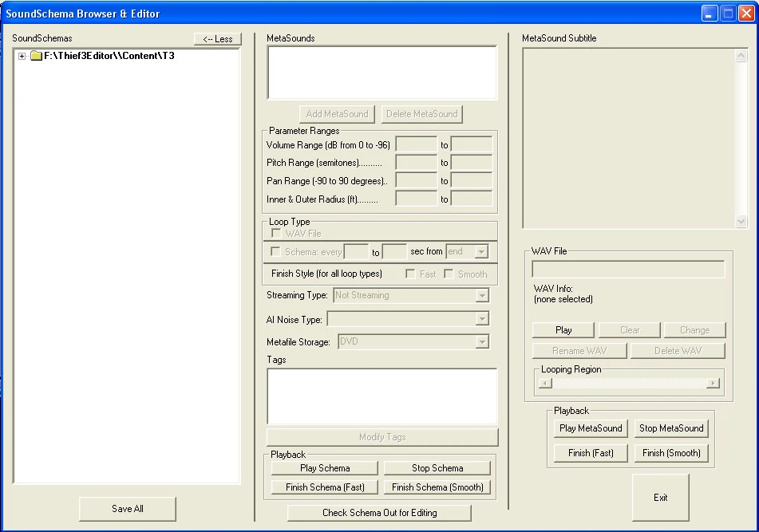Click Modify Tags button
This screenshot has height=532, width=759.
click(x=382, y=437)
